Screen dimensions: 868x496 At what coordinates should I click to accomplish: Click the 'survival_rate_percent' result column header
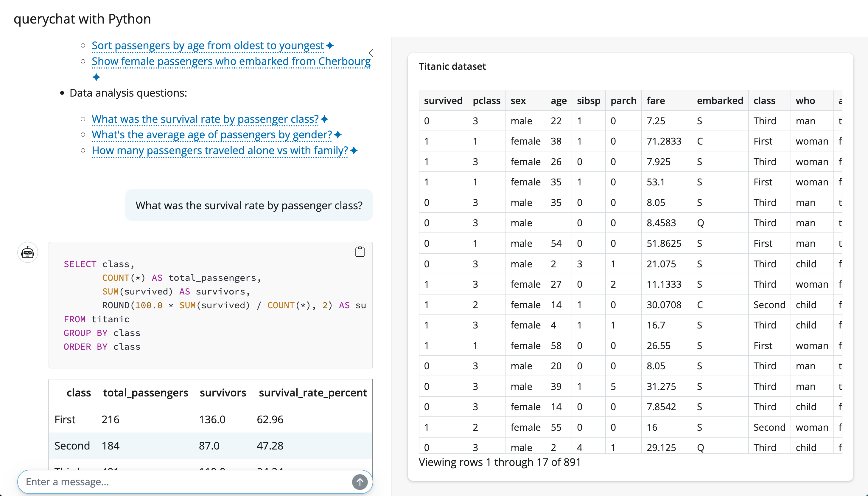coord(312,393)
